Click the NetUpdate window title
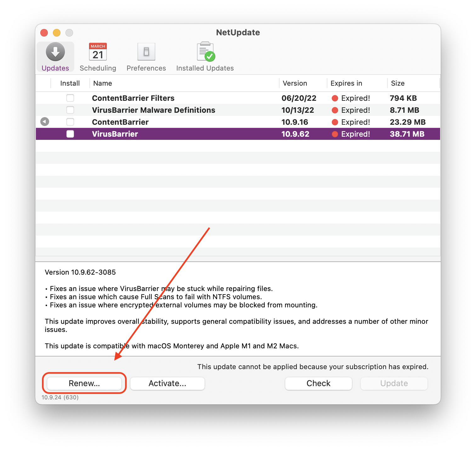476x451 pixels. coord(238,32)
